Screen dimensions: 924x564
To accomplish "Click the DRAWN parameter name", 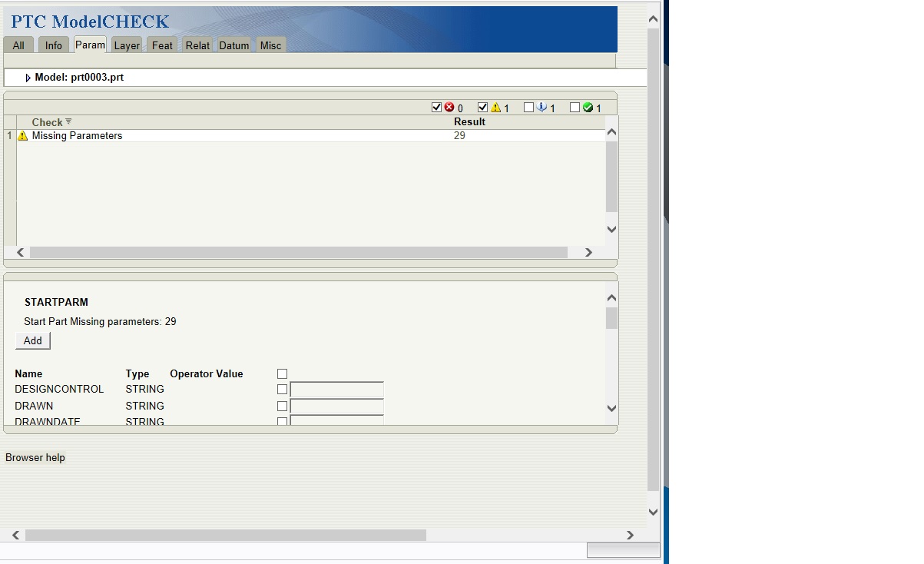I will click(34, 406).
